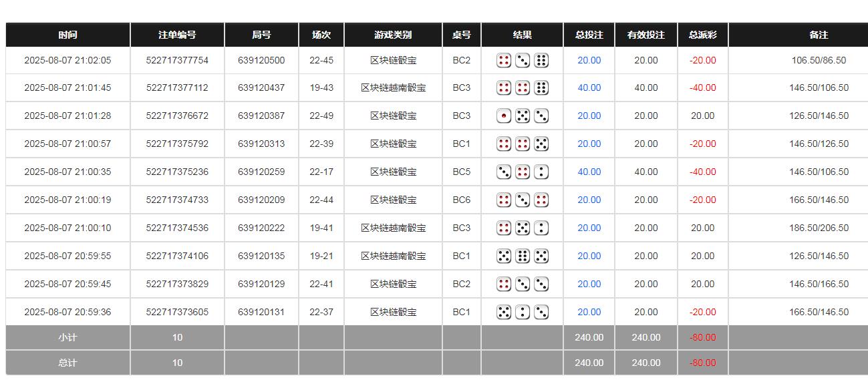This screenshot has width=868, height=390.
Task: Click the six-pip middle dice in row 639120135
Action: click(x=522, y=256)
